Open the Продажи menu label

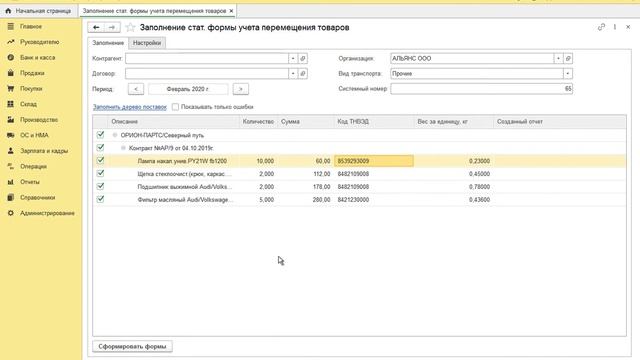(x=32, y=73)
